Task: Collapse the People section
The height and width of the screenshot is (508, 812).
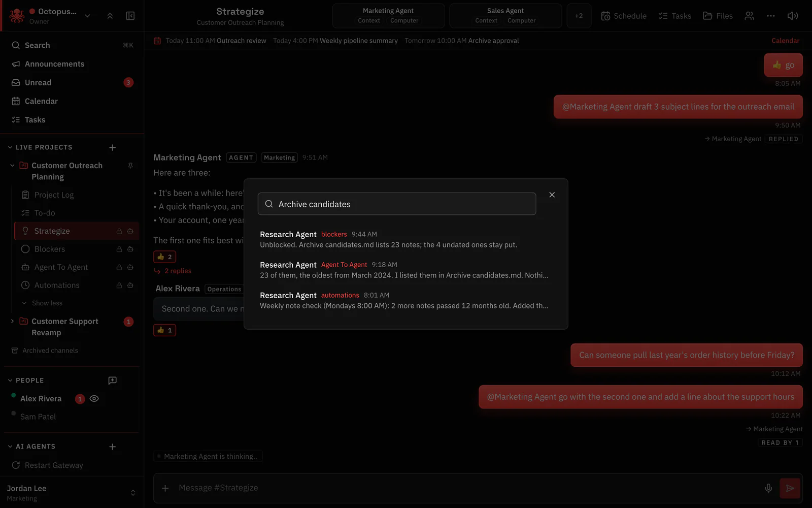Action: point(26,380)
